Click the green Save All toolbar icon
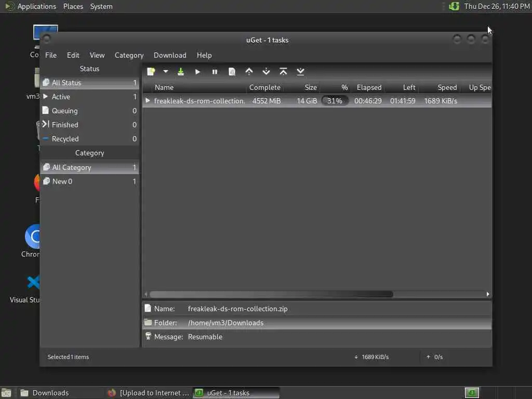The image size is (532, 399). coord(181,72)
